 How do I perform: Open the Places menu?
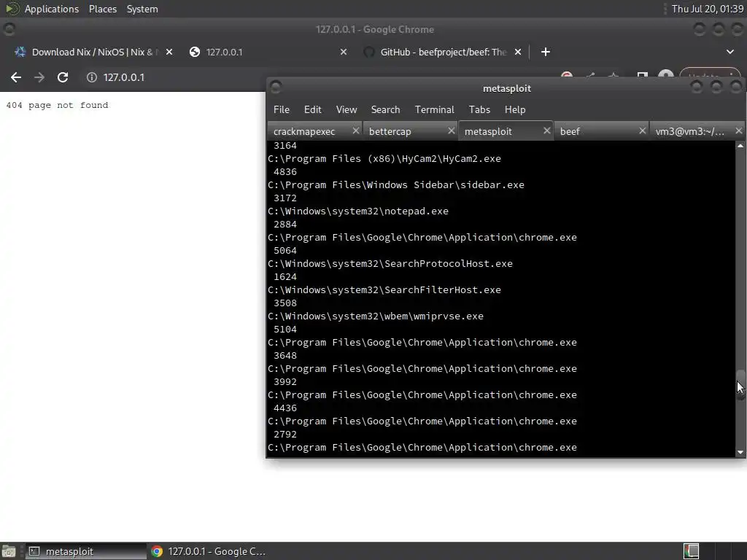click(102, 9)
